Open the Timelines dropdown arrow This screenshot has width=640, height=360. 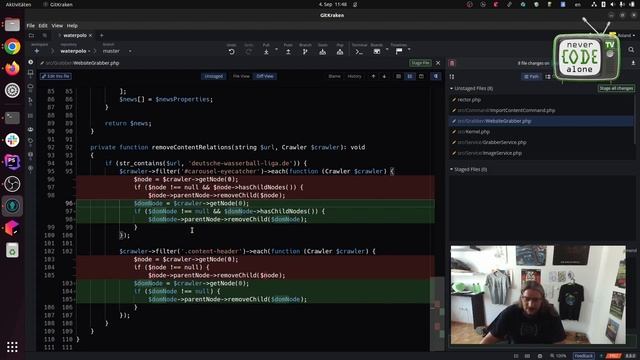pyautogui.click(x=409, y=50)
